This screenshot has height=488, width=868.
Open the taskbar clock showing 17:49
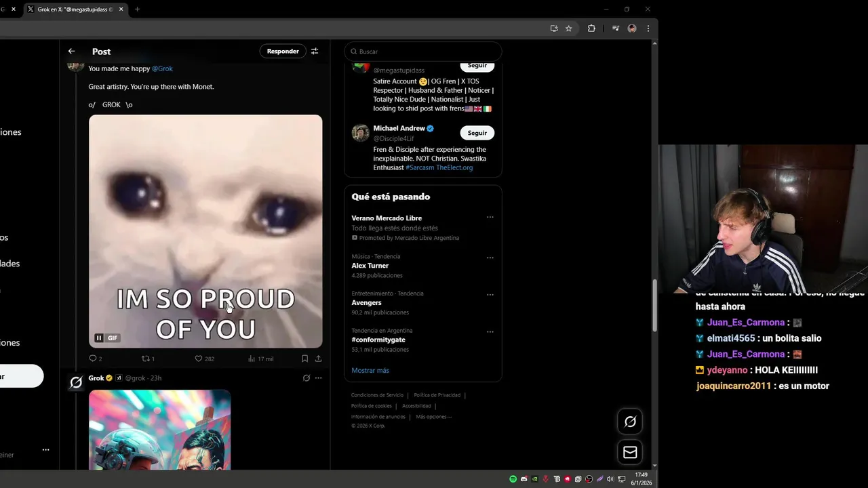pyautogui.click(x=642, y=479)
